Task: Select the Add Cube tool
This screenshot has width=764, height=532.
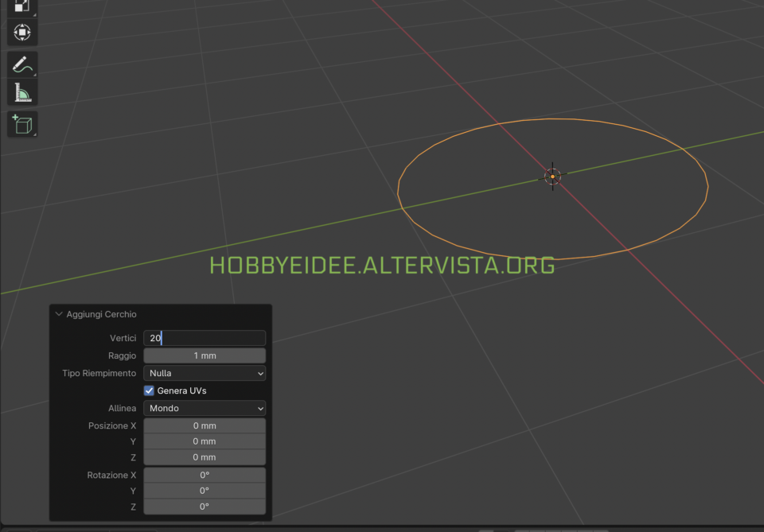Action: (x=22, y=124)
